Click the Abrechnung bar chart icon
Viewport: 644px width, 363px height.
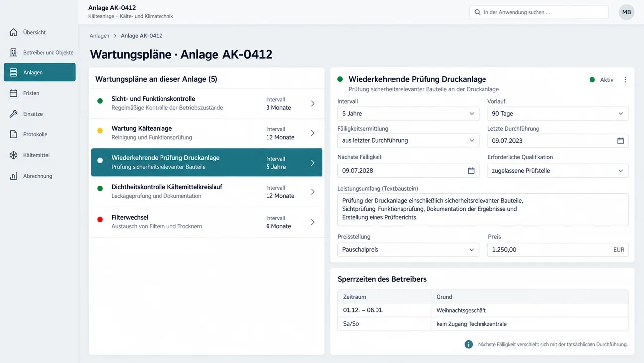click(13, 176)
